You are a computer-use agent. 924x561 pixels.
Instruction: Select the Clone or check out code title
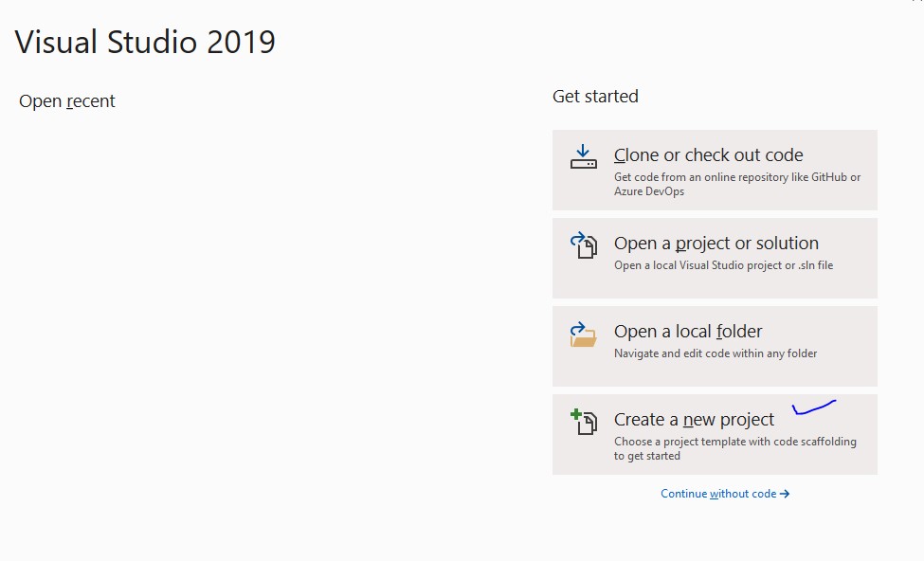[708, 155]
